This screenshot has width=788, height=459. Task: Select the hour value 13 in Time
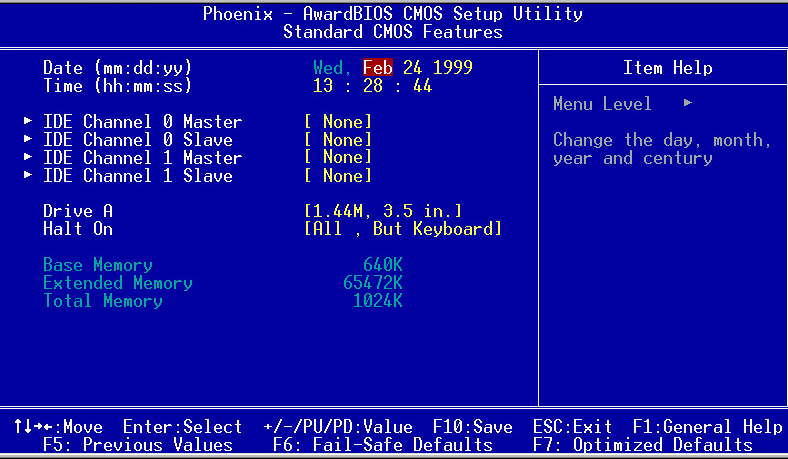323,86
